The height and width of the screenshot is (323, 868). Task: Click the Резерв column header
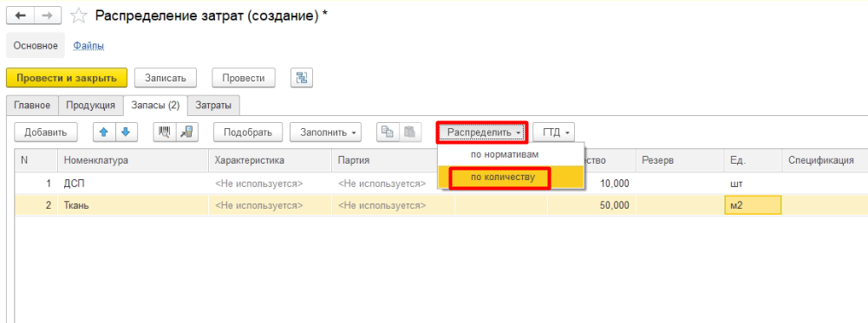click(x=679, y=160)
